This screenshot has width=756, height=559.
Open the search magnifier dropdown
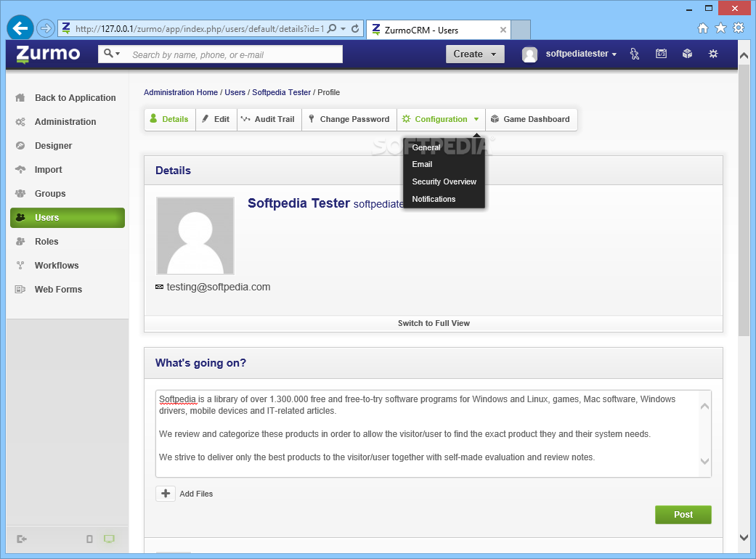click(112, 54)
